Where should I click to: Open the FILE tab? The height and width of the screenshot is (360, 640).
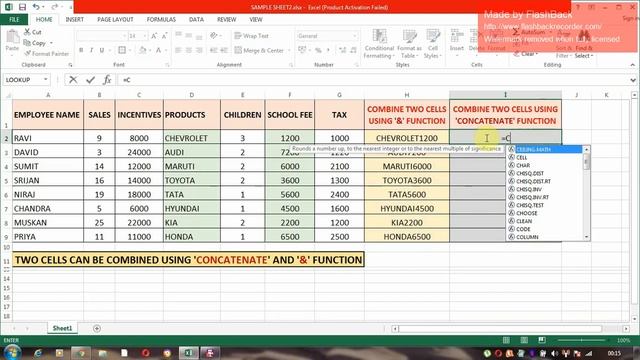click(x=14, y=20)
